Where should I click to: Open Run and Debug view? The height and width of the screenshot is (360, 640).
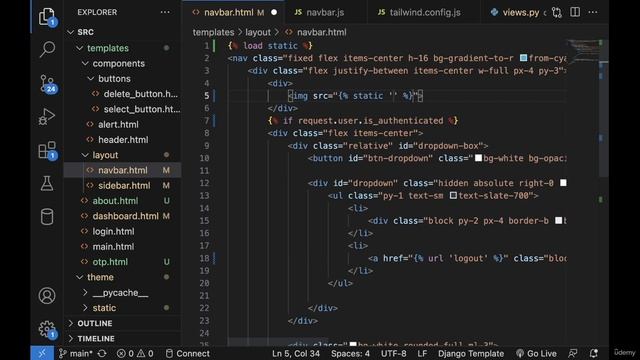47,117
